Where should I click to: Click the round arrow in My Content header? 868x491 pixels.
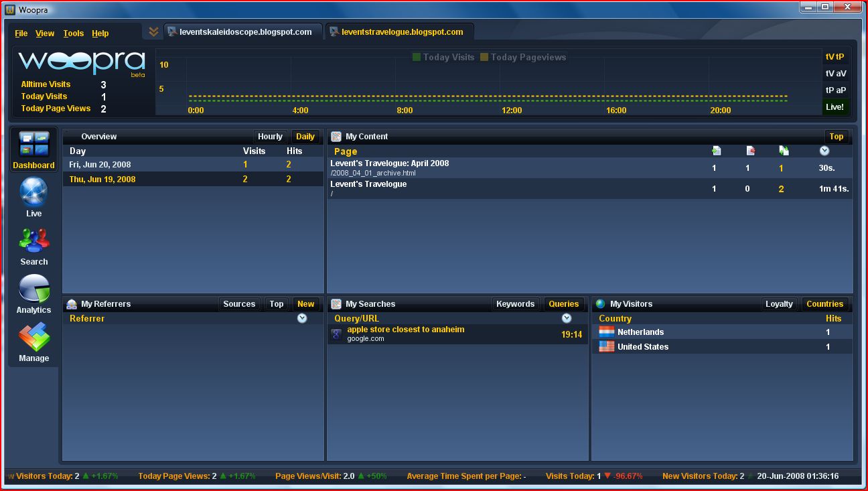coord(824,151)
